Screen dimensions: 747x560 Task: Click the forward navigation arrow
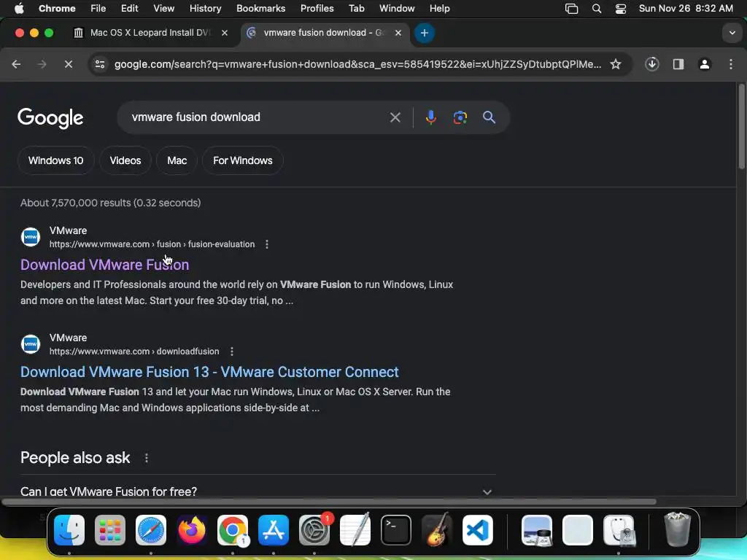[42, 64]
